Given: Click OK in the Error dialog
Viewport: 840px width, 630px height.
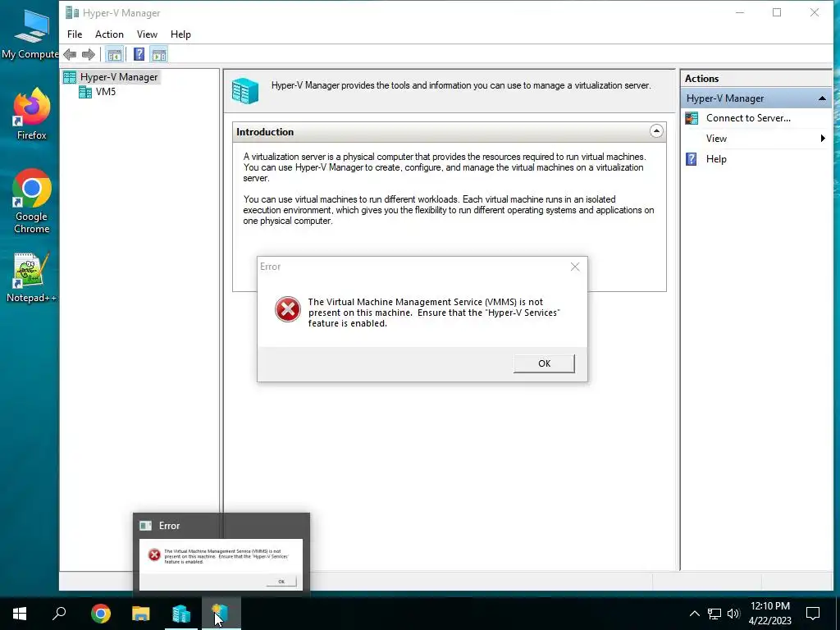Looking at the screenshot, I should [544, 363].
